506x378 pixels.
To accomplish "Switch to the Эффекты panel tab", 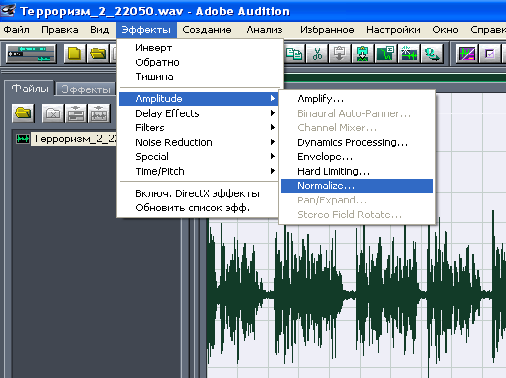I will (x=86, y=89).
